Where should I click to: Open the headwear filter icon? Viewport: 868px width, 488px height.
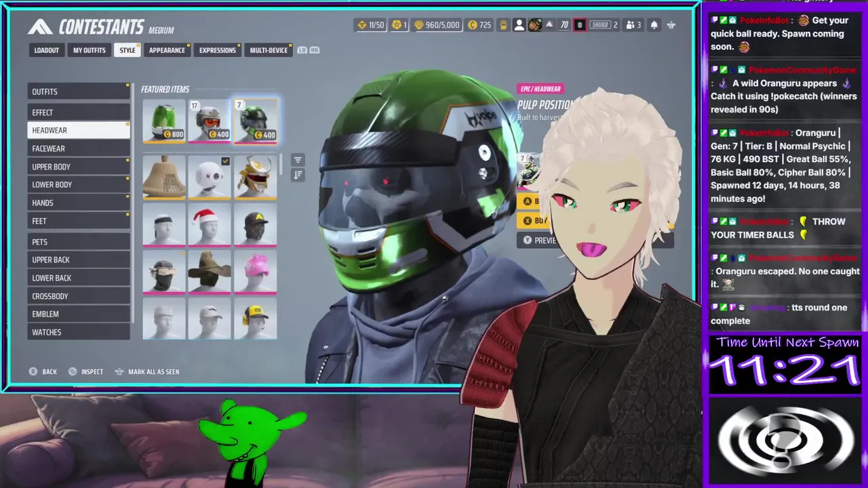click(x=297, y=160)
